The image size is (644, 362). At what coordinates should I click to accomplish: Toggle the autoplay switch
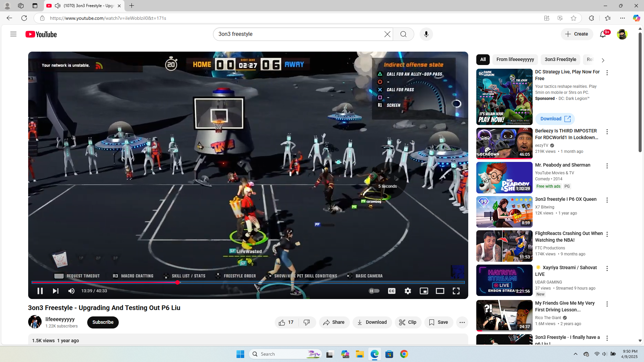tap(374, 291)
